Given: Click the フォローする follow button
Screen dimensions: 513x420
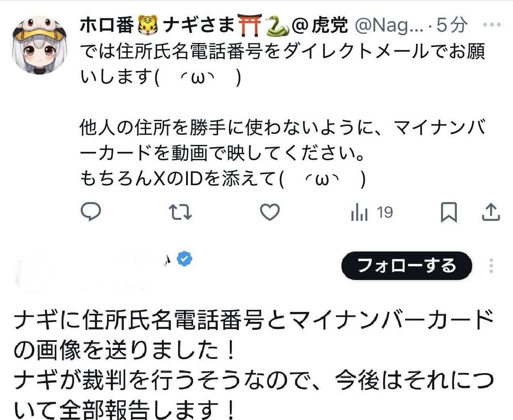Looking at the screenshot, I should pos(407,266).
